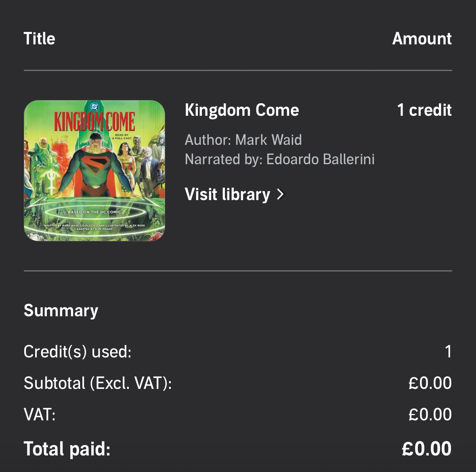
Task: Click the Summary heading
Action: pos(61,311)
